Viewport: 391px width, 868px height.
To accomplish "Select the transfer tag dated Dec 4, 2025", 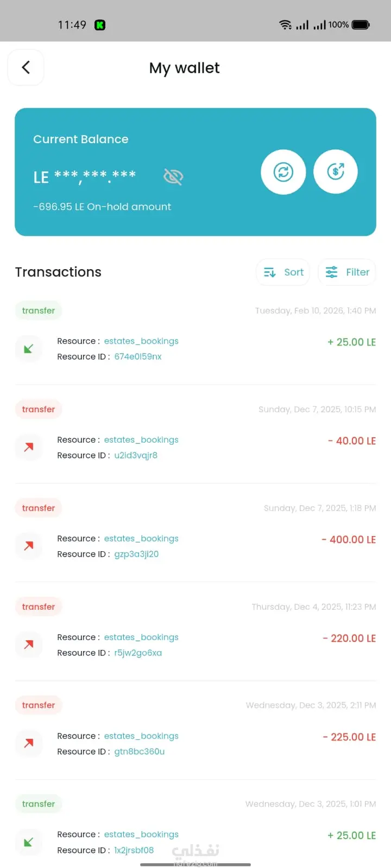I will pos(39,607).
